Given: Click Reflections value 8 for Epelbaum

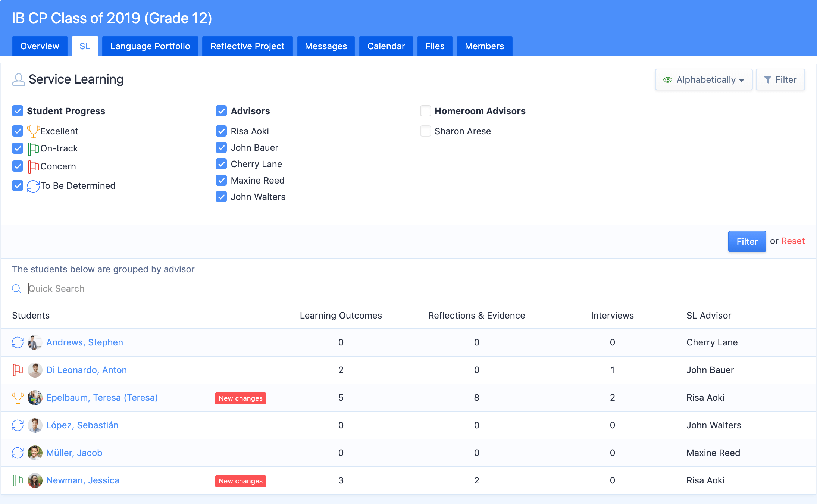Looking at the screenshot, I should (x=476, y=398).
